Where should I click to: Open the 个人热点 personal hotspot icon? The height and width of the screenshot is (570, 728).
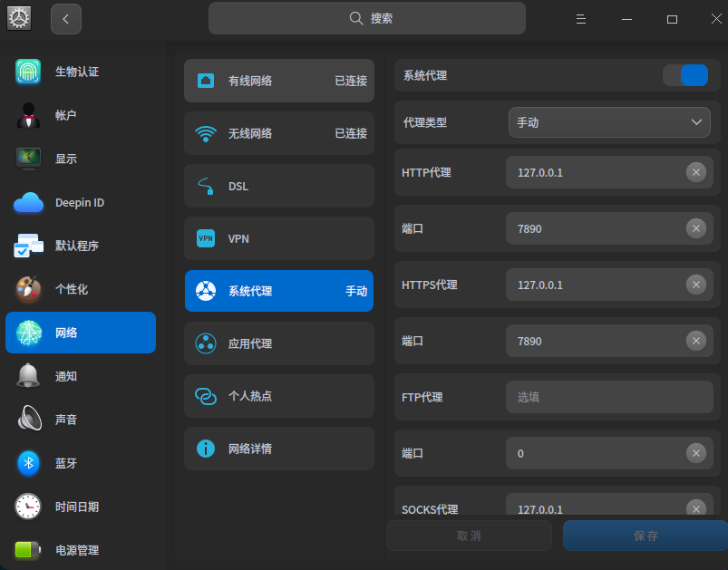click(205, 396)
